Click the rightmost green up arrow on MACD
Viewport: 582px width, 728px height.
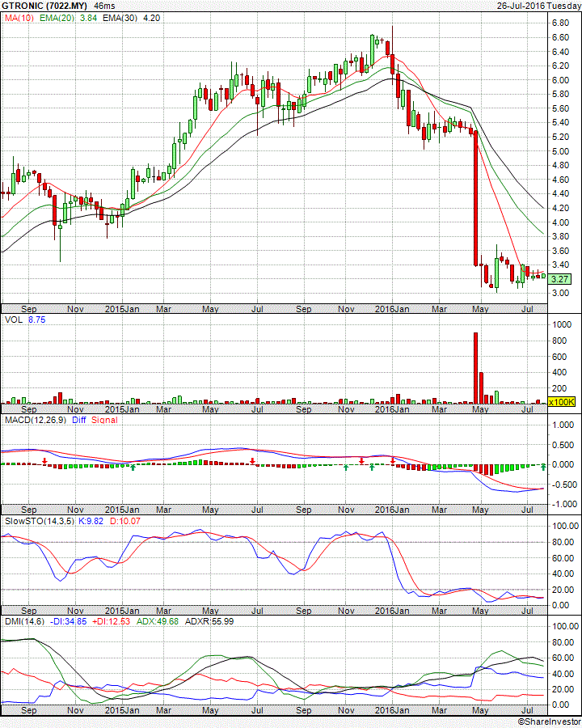[543, 467]
